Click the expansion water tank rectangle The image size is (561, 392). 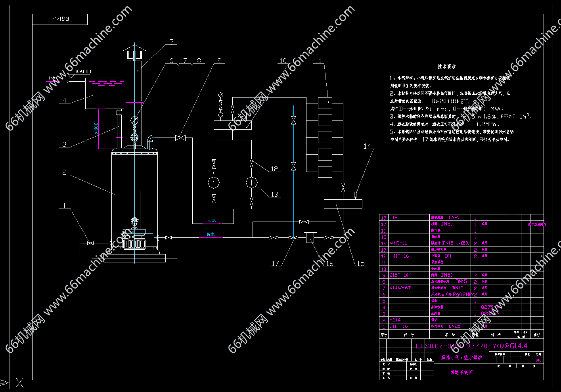pyautogui.click(x=105, y=94)
